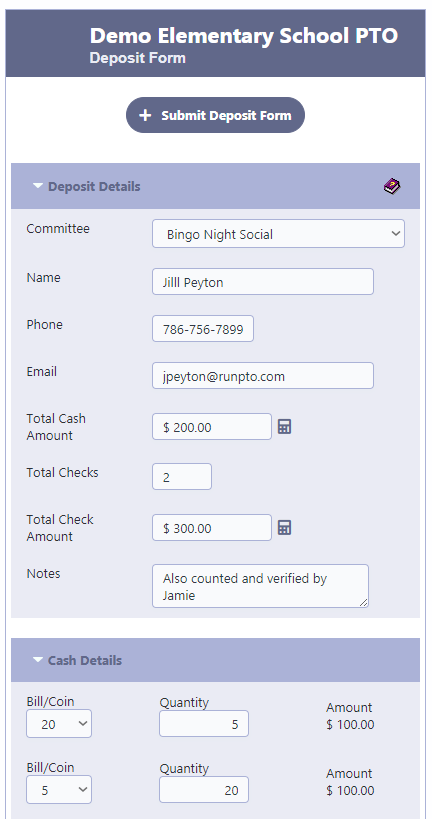Grab the Notes textarea resize handle
Viewport: 432px width, 819px height.
tap(364, 603)
